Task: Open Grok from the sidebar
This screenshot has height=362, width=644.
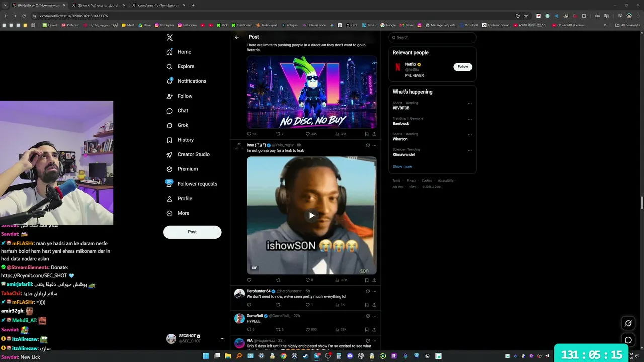Action: point(177,125)
